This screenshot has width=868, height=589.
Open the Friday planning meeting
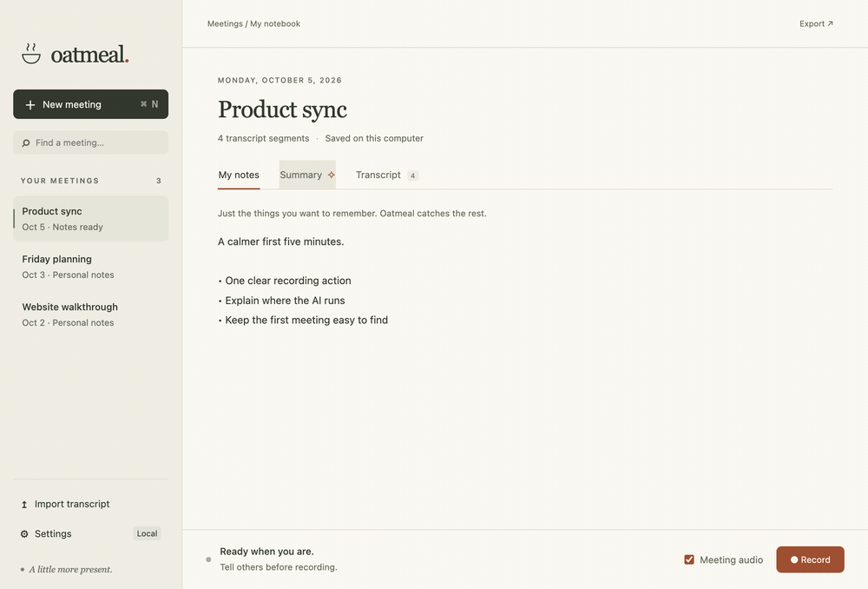click(x=91, y=267)
